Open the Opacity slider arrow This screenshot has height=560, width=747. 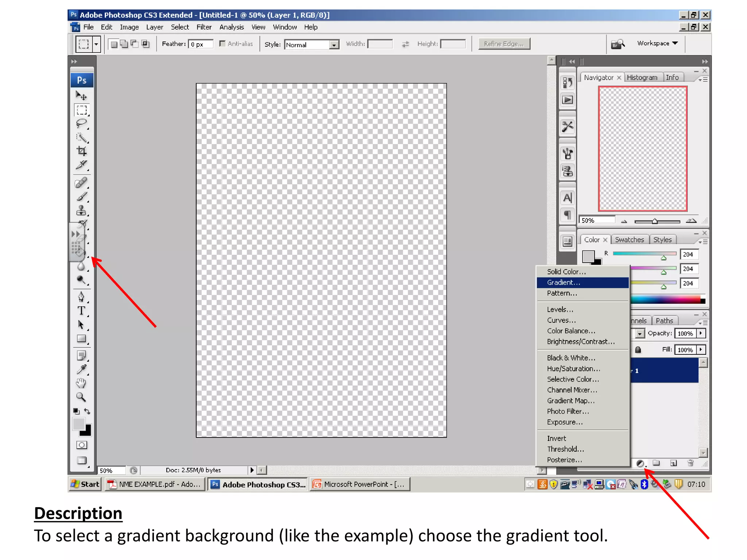pos(701,333)
